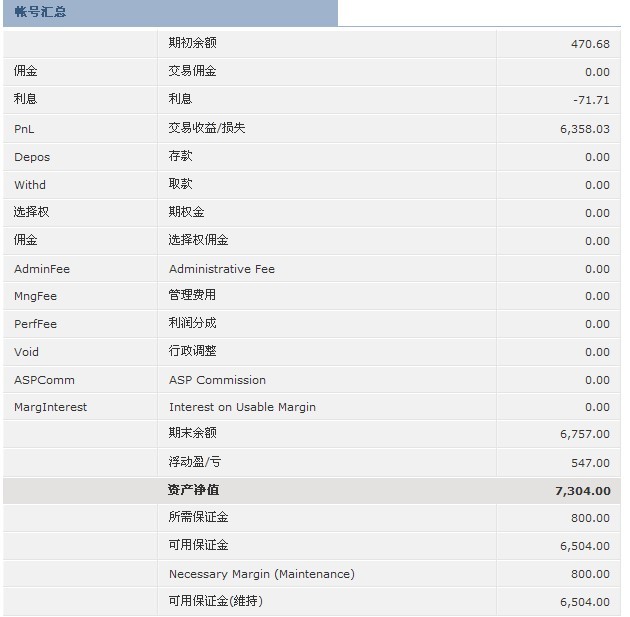Click the 行政调整 label
The width and height of the screenshot is (630, 617).
[x=192, y=351]
